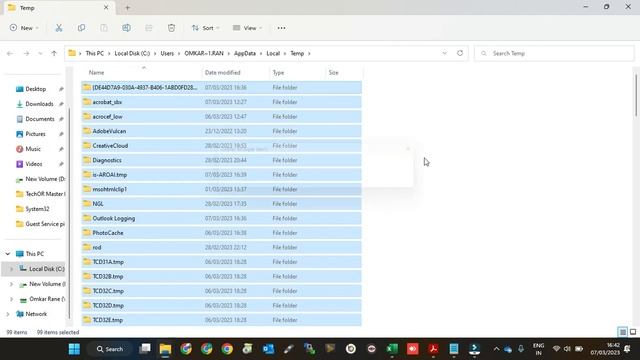
Task: Open Music in quick access
Action: [x=33, y=149]
